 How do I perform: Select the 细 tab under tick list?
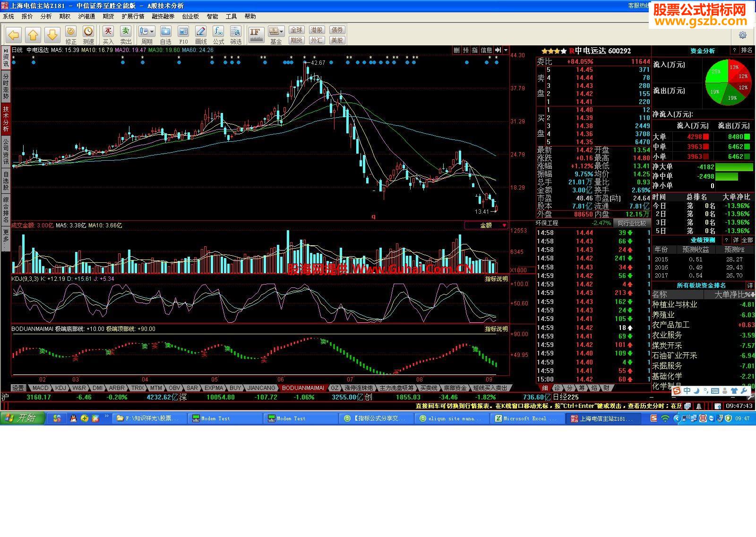coord(545,388)
